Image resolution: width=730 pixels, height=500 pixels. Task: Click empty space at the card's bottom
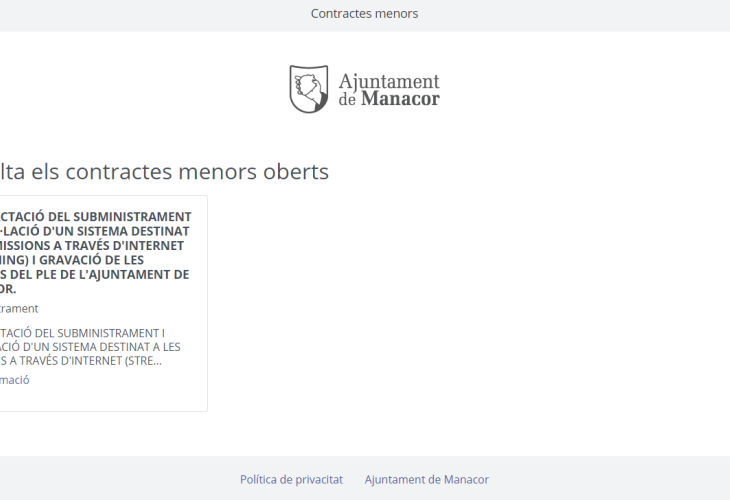point(100,400)
